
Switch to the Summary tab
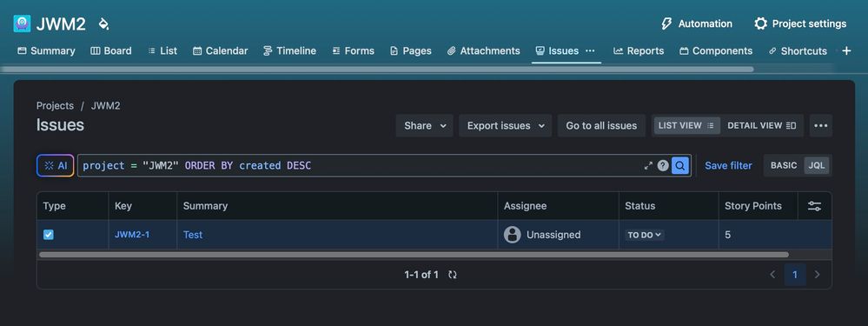click(47, 51)
